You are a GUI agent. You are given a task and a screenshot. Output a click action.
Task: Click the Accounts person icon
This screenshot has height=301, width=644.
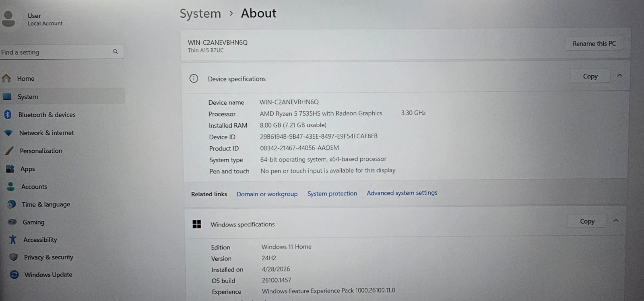pyautogui.click(x=11, y=187)
